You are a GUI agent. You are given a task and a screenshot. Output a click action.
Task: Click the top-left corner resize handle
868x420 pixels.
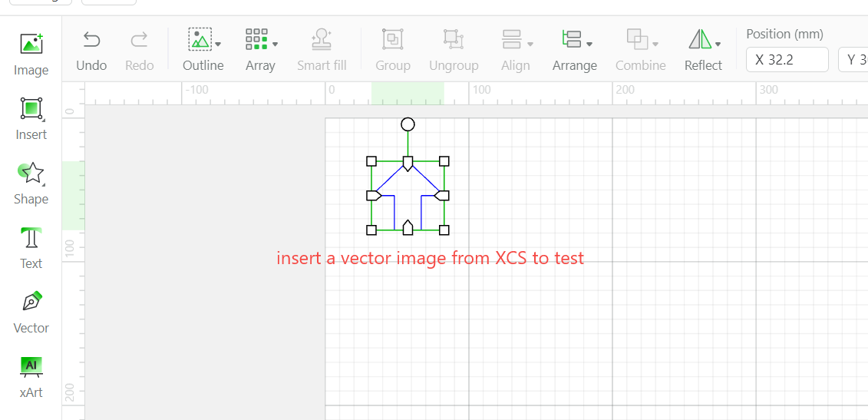[x=371, y=161]
